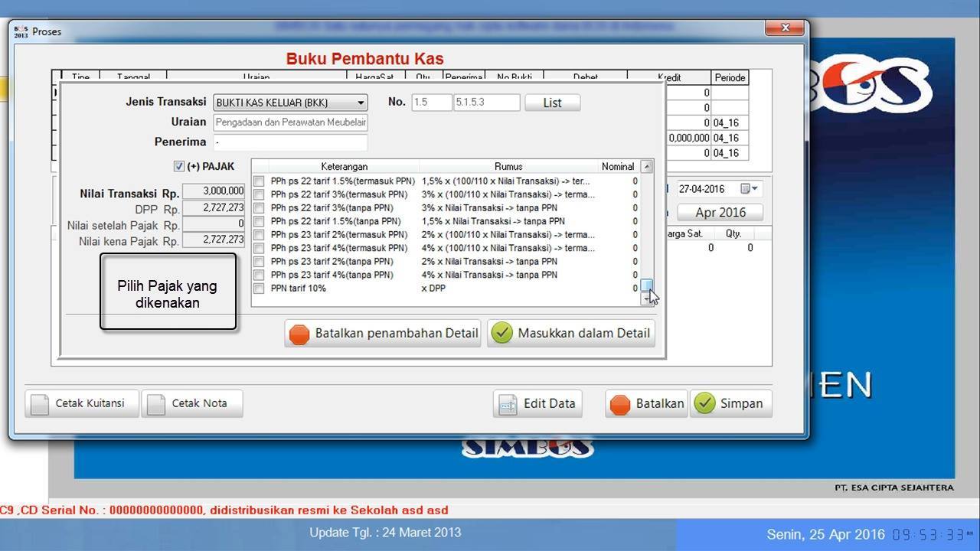Click the Nilai kena Pajak field
This screenshot has width=980, height=551.
pyautogui.click(x=214, y=240)
